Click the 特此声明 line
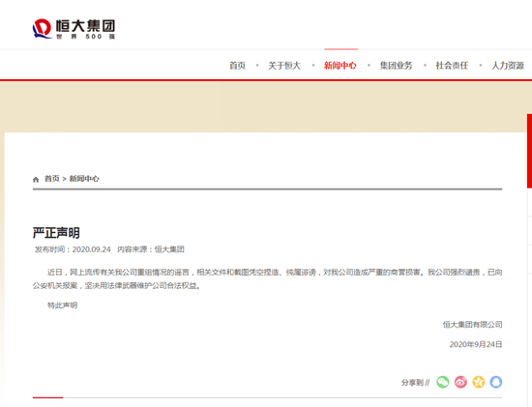This screenshot has height=407, width=532. point(63,305)
